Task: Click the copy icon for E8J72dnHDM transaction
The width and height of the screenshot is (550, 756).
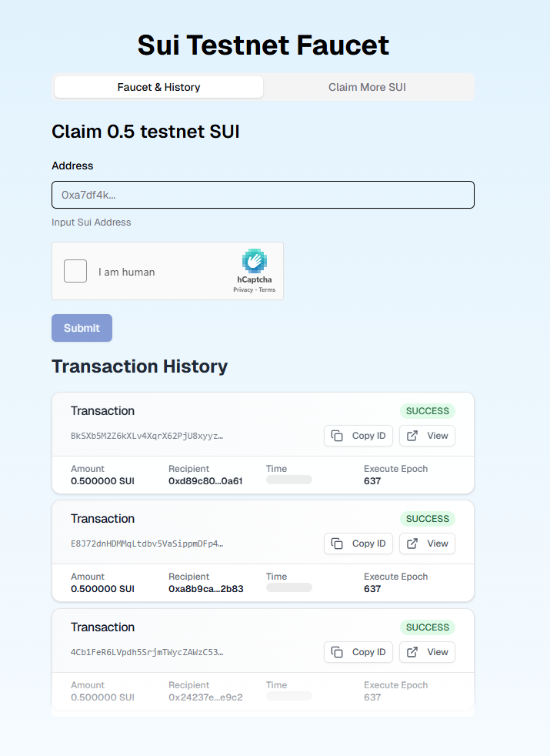Action: [x=337, y=544]
